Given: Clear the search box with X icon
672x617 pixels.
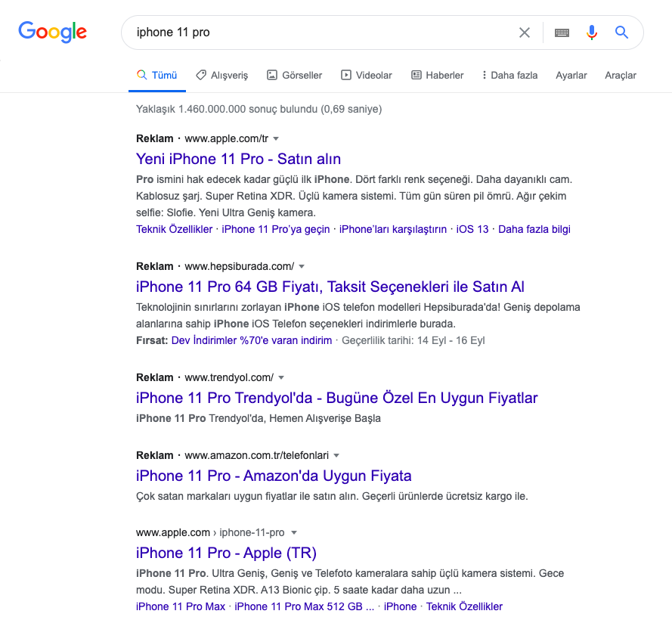Looking at the screenshot, I should [x=525, y=33].
